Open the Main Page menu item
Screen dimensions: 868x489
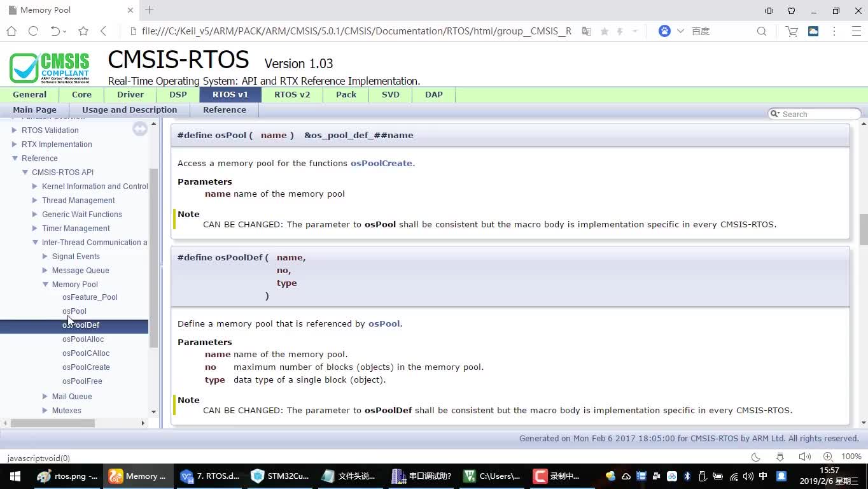point(35,110)
